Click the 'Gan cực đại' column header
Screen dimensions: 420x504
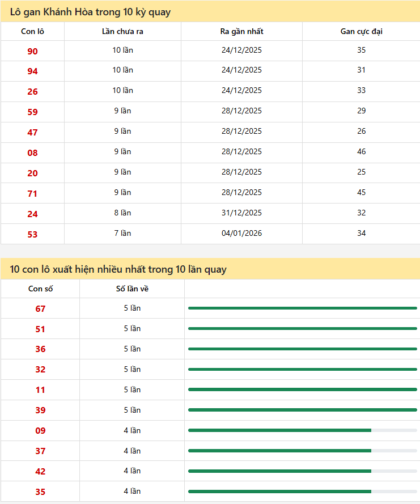tap(361, 31)
